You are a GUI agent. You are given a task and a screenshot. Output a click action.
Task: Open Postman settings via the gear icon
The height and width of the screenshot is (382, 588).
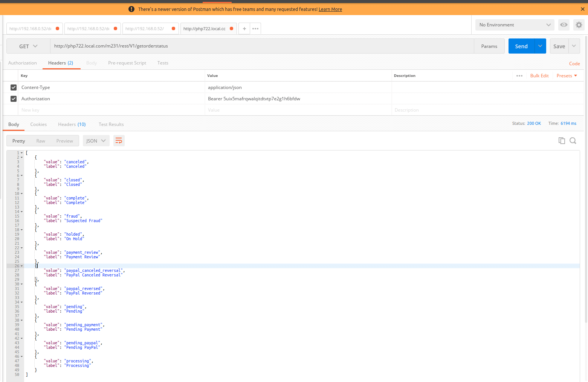[579, 25]
